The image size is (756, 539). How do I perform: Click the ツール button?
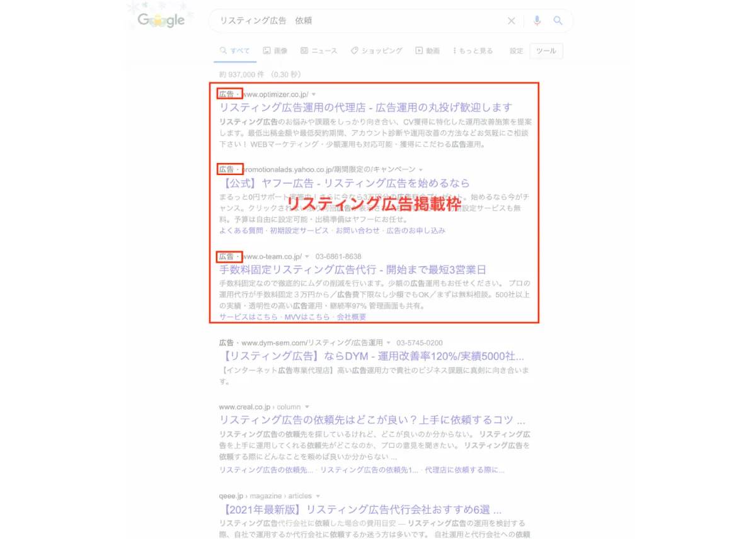pyautogui.click(x=546, y=51)
